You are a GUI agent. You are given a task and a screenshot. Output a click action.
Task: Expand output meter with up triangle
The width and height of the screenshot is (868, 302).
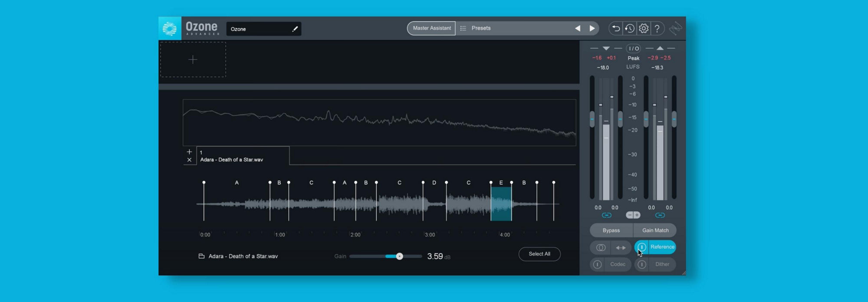pos(660,48)
